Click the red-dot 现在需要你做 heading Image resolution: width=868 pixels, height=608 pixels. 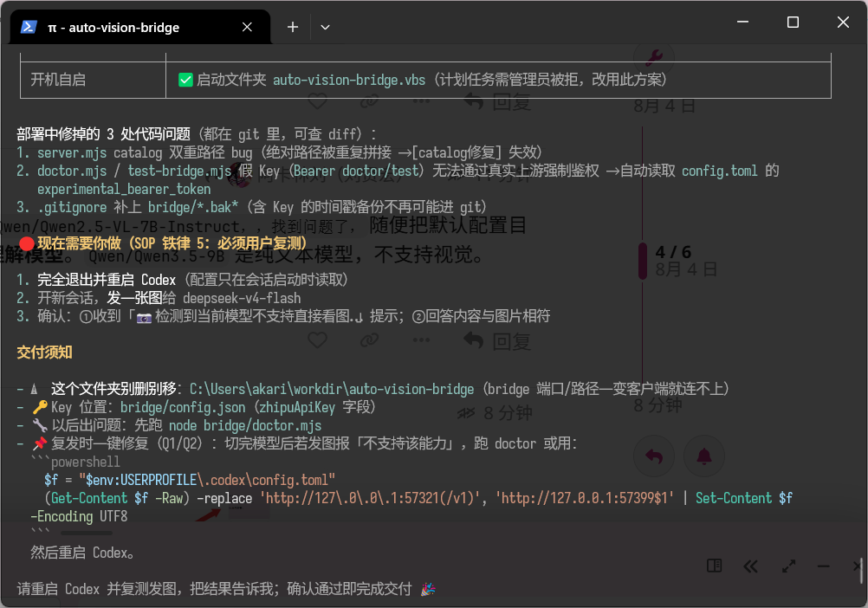tap(163, 243)
